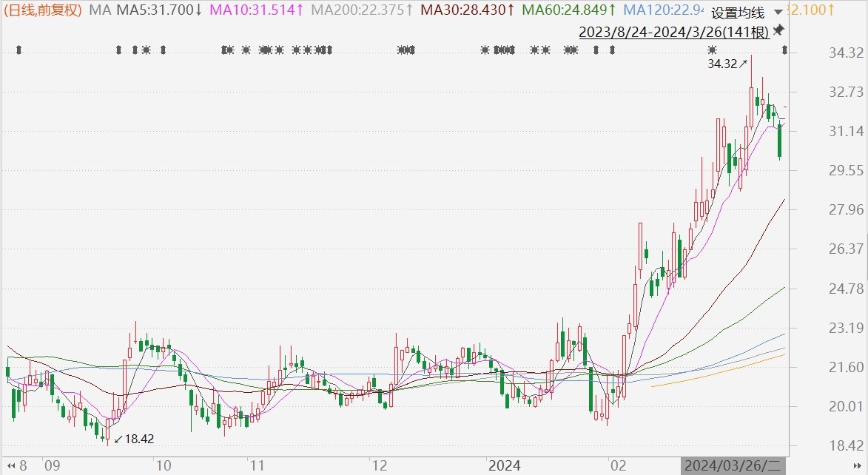Viewport: 868px width, 475px height.
Task: Click the dark red MA30:28.430 legend value
Action: pyautogui.click(x=468, y=10)
